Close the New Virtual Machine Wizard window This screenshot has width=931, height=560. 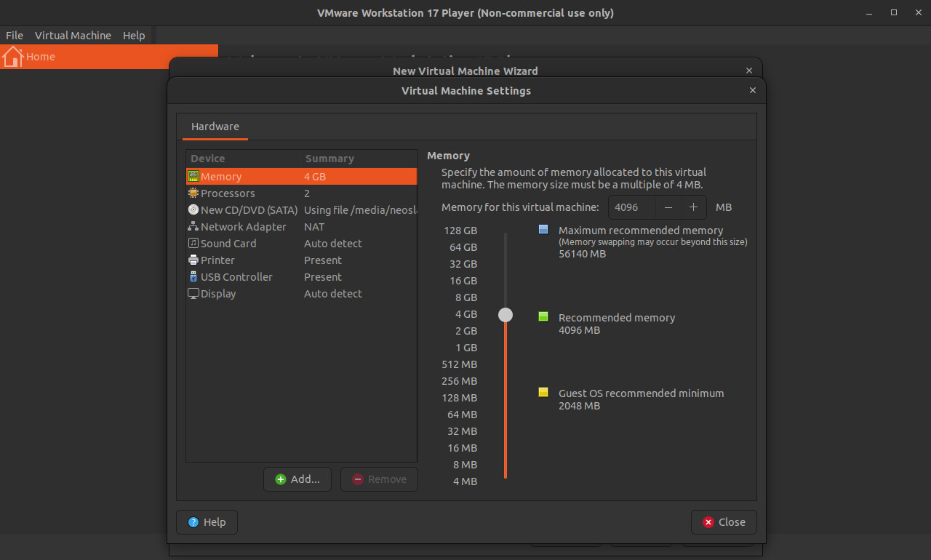[x=749, y=71]
